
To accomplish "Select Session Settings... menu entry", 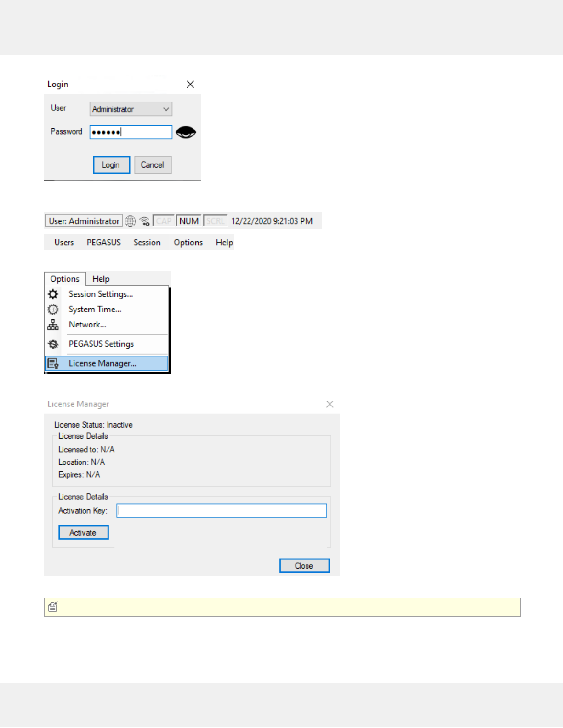I will pos(107,294).
